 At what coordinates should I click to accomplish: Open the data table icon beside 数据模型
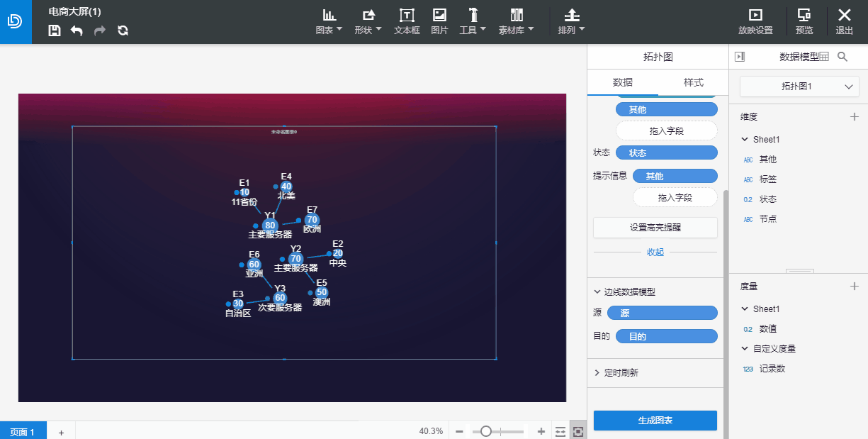point(824,57)
